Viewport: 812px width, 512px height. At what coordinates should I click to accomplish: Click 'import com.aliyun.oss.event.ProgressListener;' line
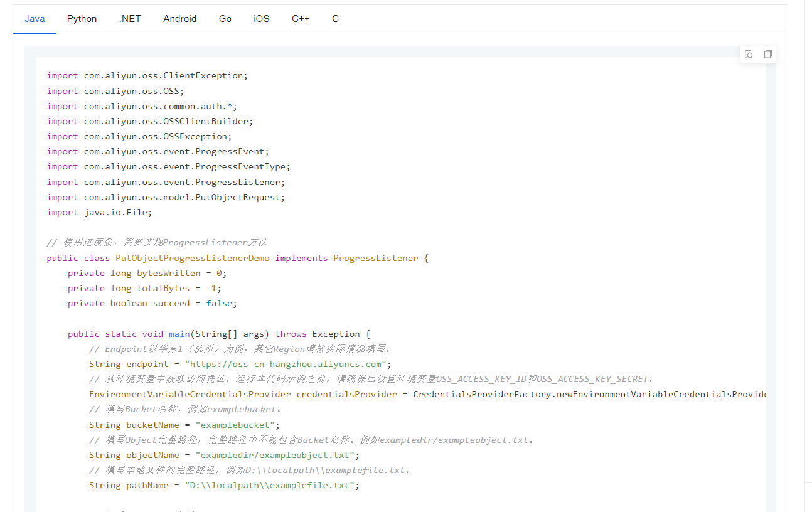(x=166, y=182)
